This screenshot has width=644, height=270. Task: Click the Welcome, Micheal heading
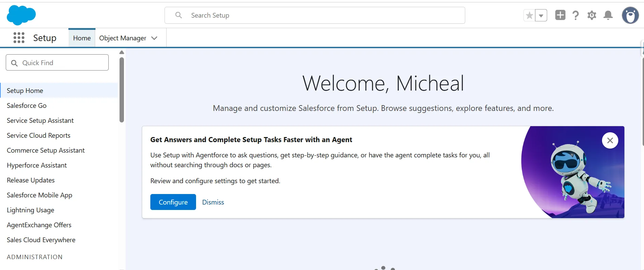pos(383,83)
